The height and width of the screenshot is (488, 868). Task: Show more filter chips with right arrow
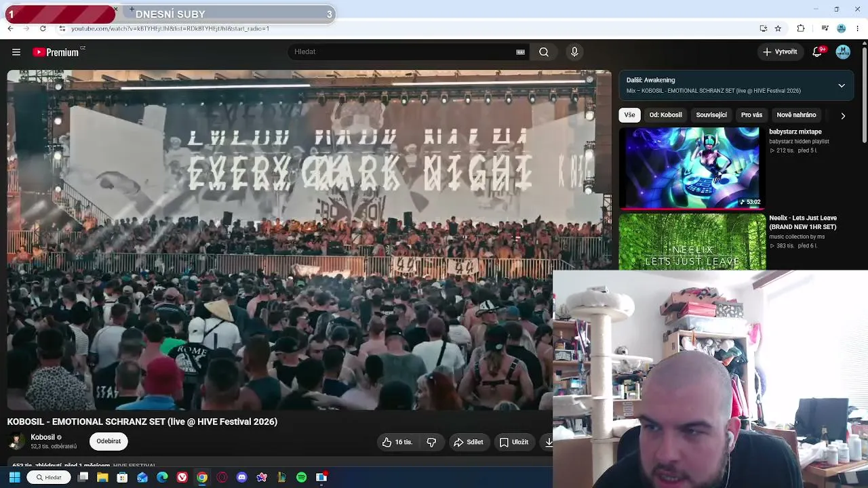pos(843,115)
